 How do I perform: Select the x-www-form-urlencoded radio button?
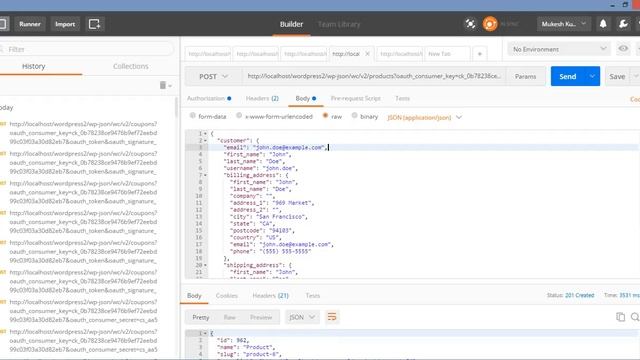[239, 116]
